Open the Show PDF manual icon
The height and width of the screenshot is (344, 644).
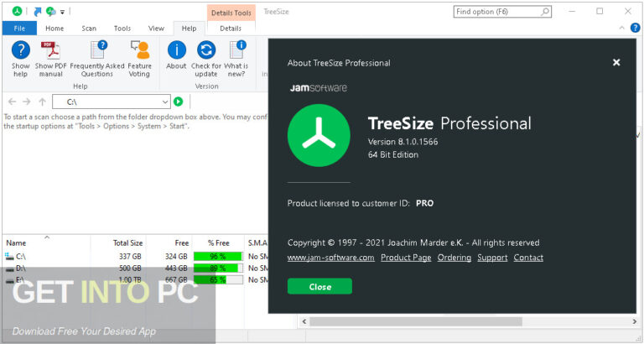(51, 59)
